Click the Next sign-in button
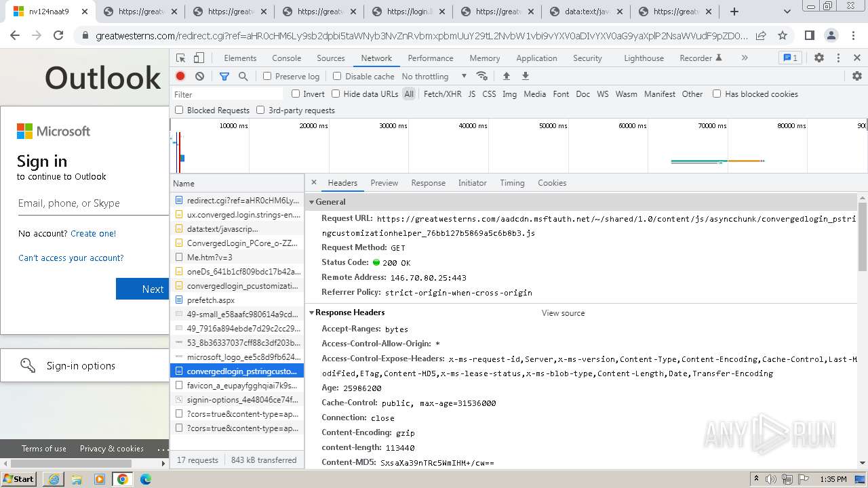The height and width of the screenshot is (488, 868). pos(142,289)
